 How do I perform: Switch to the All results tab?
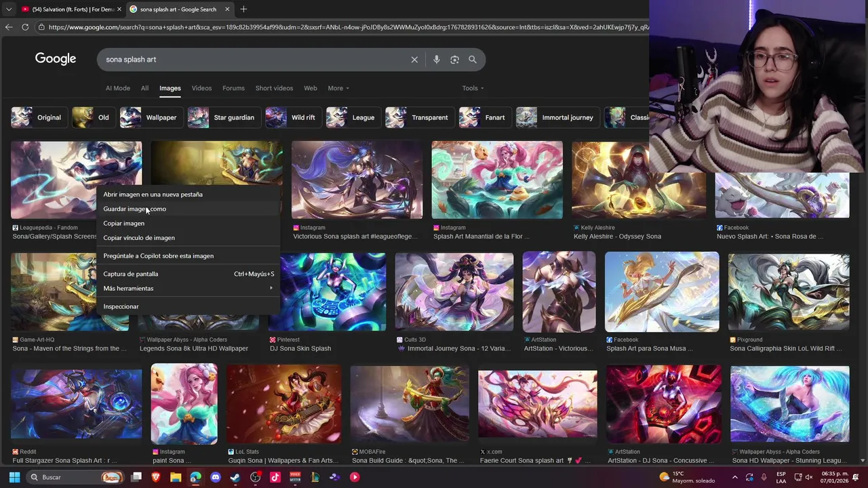tap(144, 88)
